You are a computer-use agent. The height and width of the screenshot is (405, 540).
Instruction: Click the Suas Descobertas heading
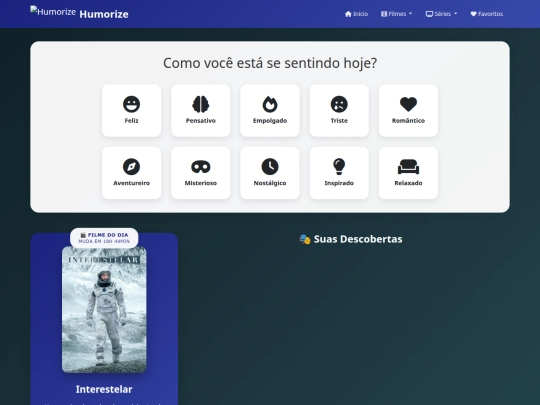pyautogui.click(x=351, y=239)
